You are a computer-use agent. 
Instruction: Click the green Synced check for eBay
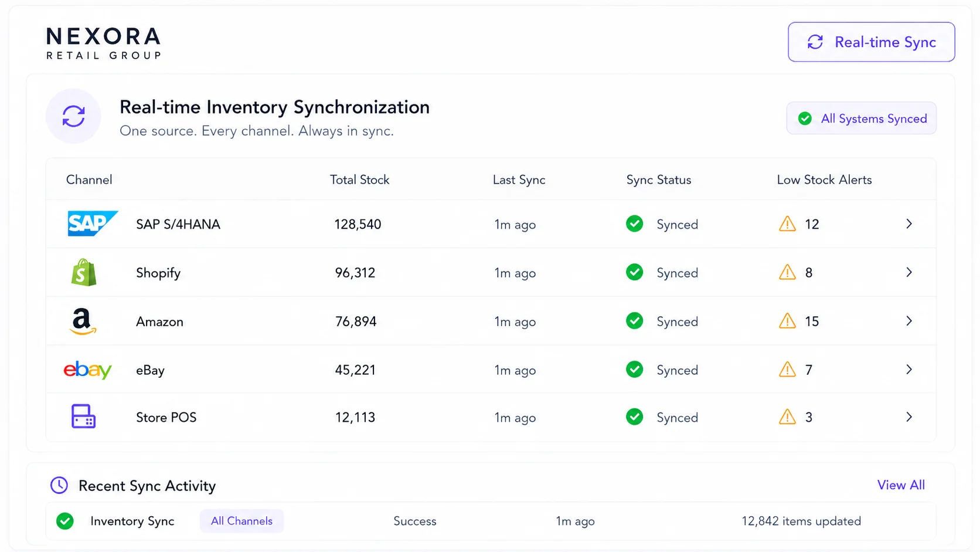[x=634, y=370]
